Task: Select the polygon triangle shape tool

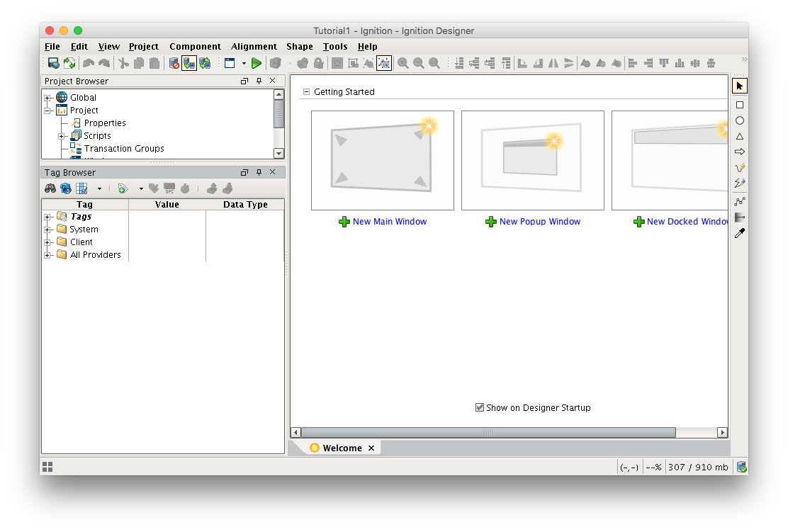Action: tap(740, 136)
